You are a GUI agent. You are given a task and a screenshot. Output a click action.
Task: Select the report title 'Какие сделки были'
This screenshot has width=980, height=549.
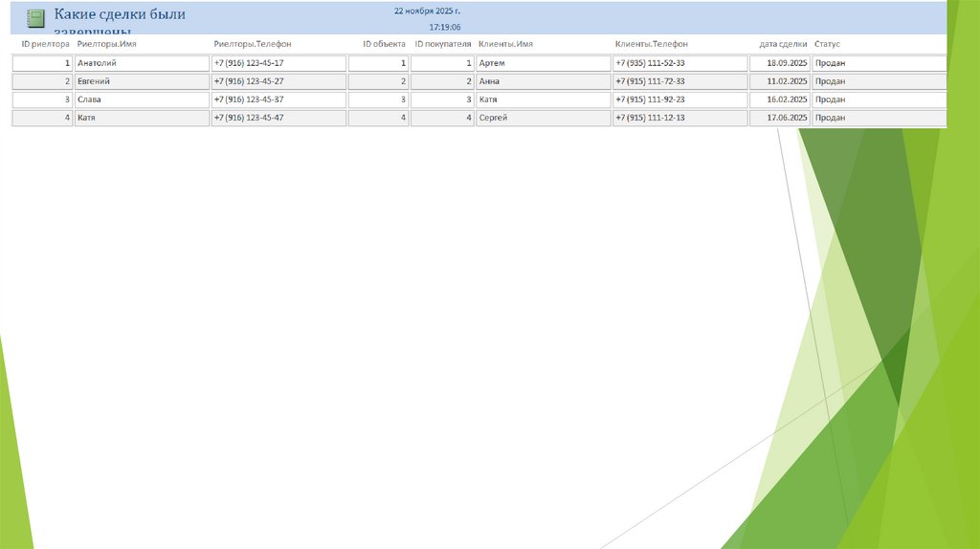coord(120,14)
